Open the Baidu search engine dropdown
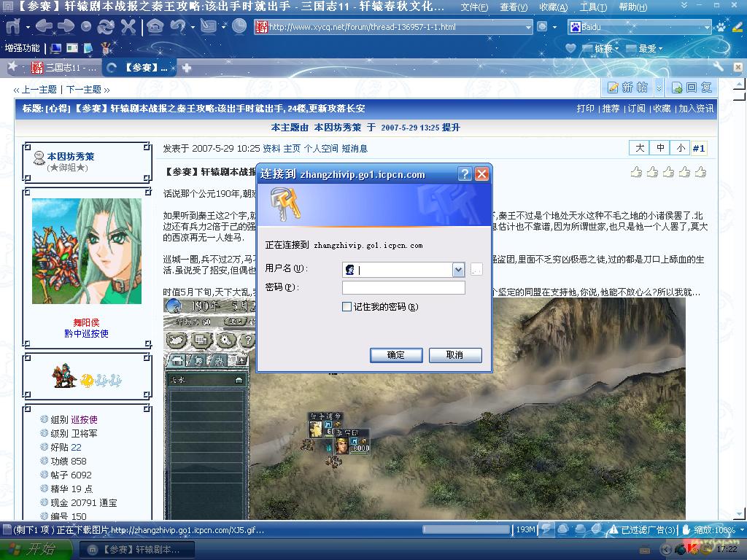This screenshot has width=747, height=560. [x=707, y=27]
